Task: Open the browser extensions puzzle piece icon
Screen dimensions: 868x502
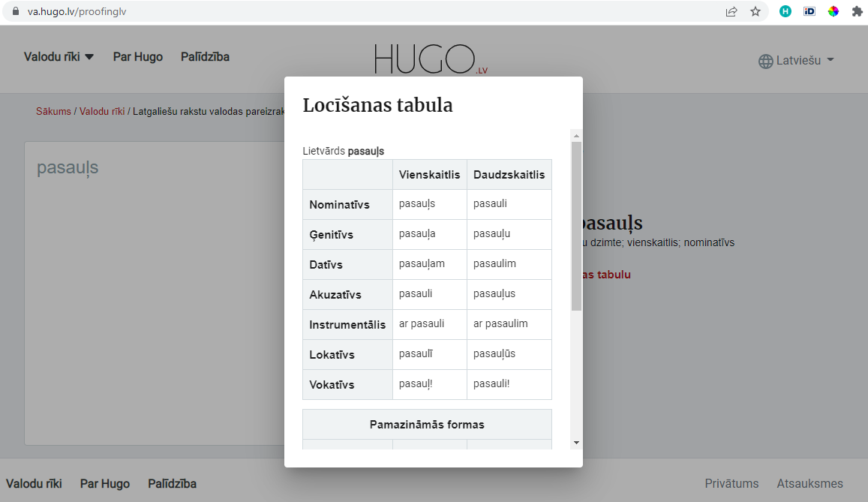Action: tap(857, 11)
